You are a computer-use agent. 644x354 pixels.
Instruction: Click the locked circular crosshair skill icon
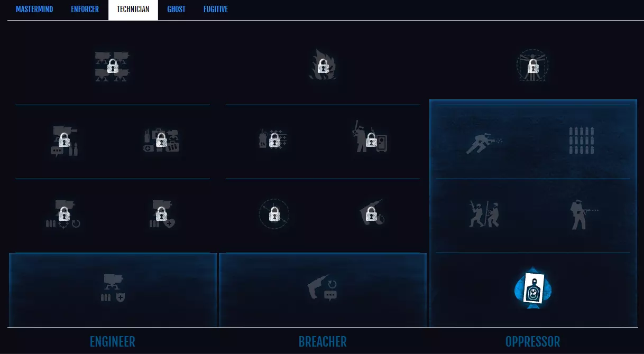274,214
